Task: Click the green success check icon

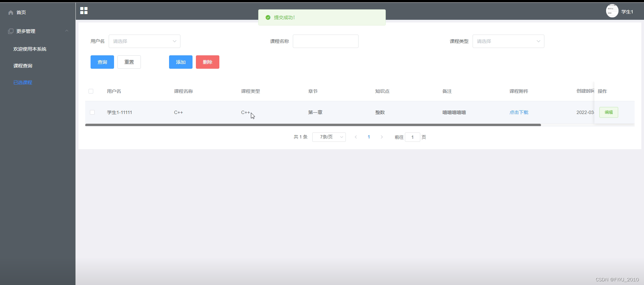Action: click(x=268, y=17)
